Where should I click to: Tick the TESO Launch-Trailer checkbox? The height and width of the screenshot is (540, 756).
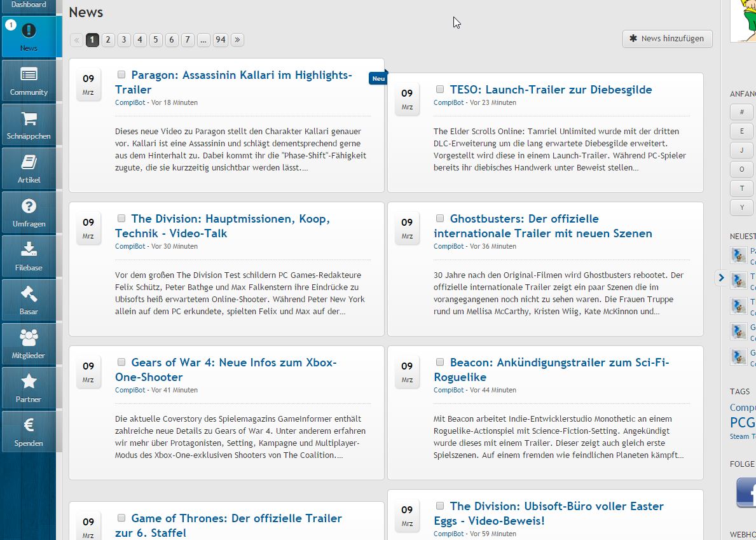coord(440,89)
